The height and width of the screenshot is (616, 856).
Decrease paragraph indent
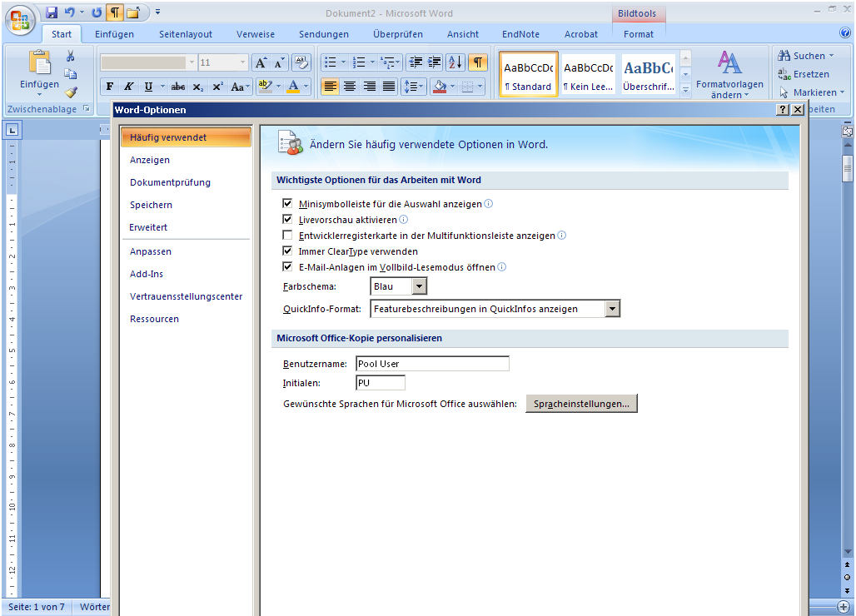tap(416, 62)
